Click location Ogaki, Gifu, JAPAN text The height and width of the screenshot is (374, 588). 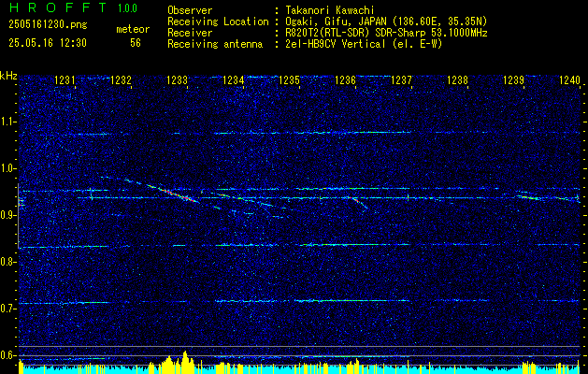click(x=386, y=22)
